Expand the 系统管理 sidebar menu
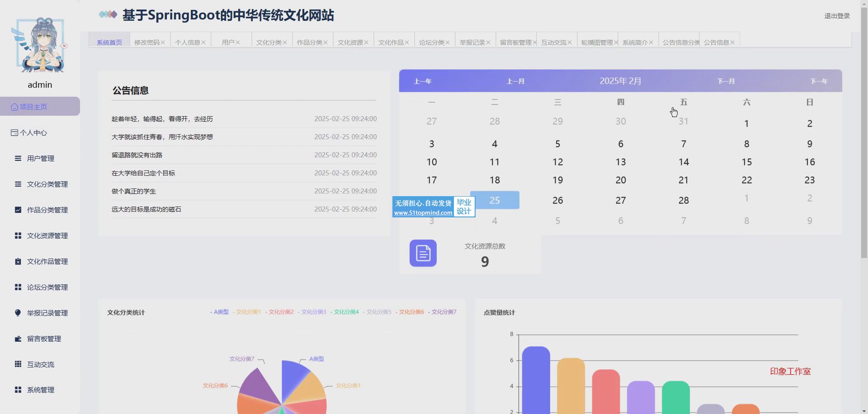Image resolution: width=868 pixels, height=414 pixels. click(40, 390)
